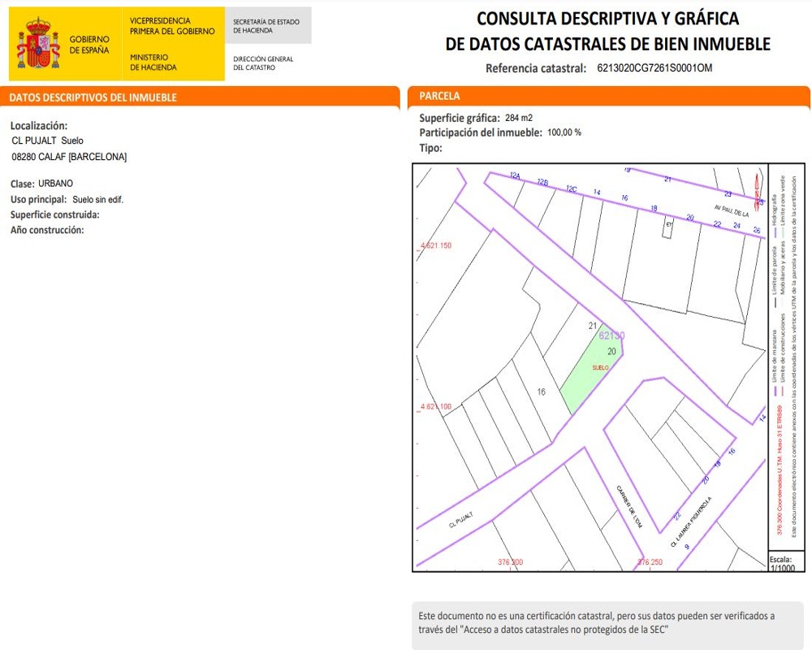Click VICEPRESIDENCIA PRIMERA DEL GOBIERNO text
Screen dimensions: 812x650
point(172,26)
